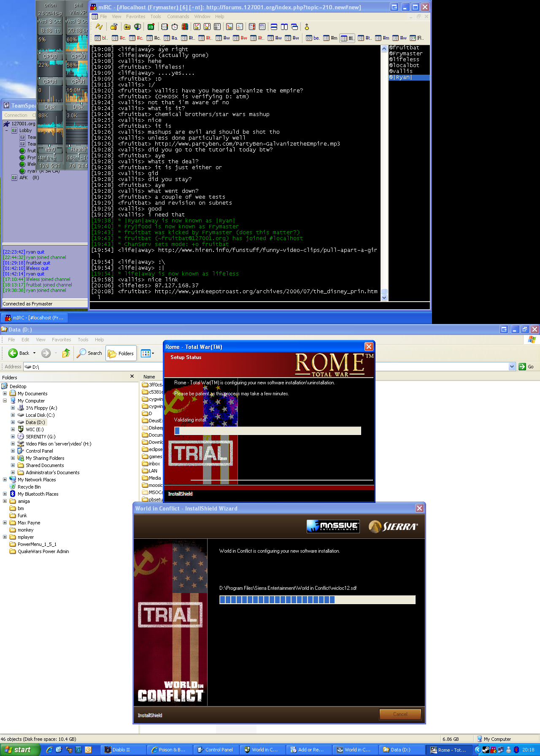Click the mIRC Connect lightning bolt icon

pyautogui.click(x=99, y=27)
